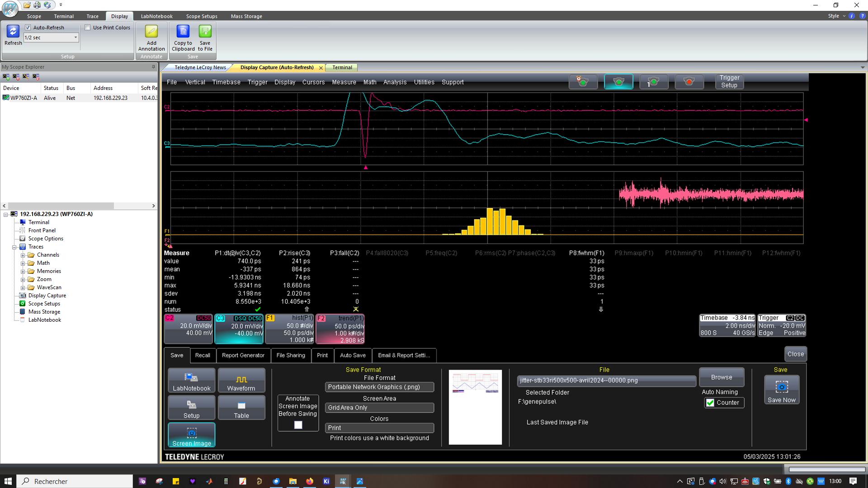Viewport: 868px width, 488px height.
Task: Click the Trigger Setup button
Action: point(729,81)
